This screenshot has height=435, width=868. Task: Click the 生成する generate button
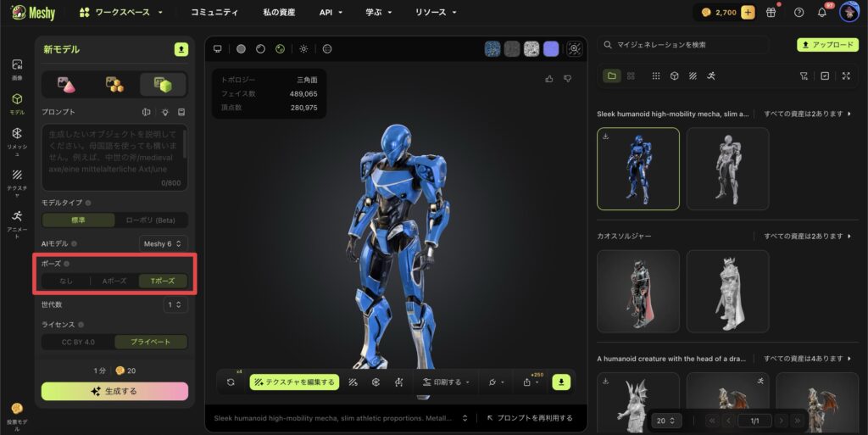coord(114,391)
